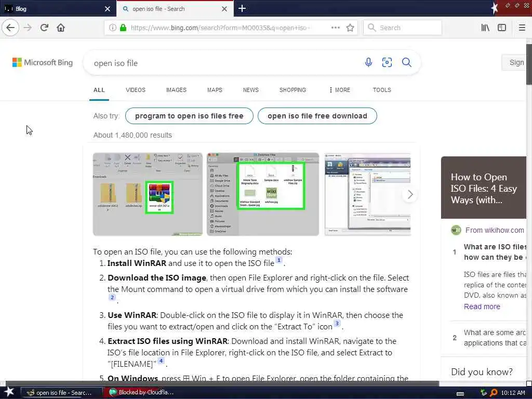
Task: Open the Library icon in toolbar
Action: 485,28
